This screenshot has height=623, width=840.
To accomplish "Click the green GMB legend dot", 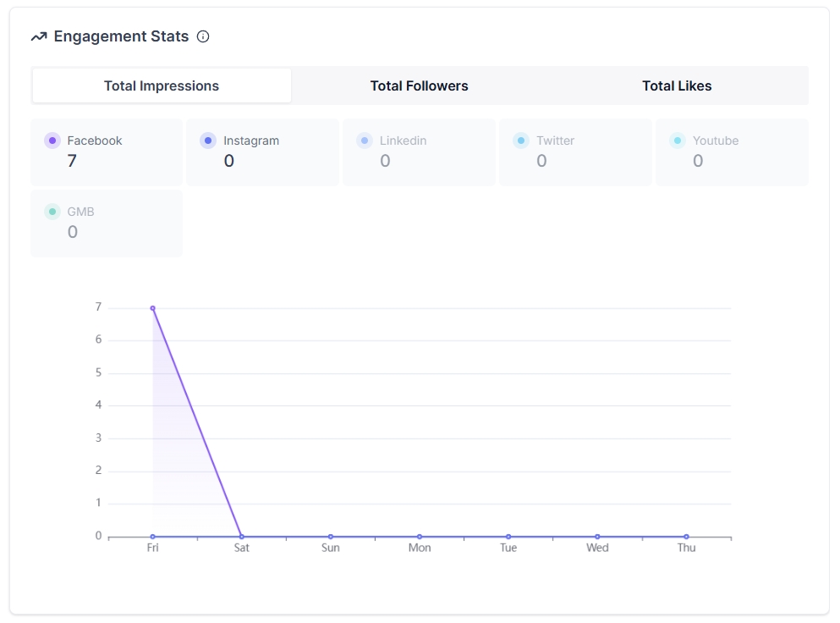I will [52, 212].
